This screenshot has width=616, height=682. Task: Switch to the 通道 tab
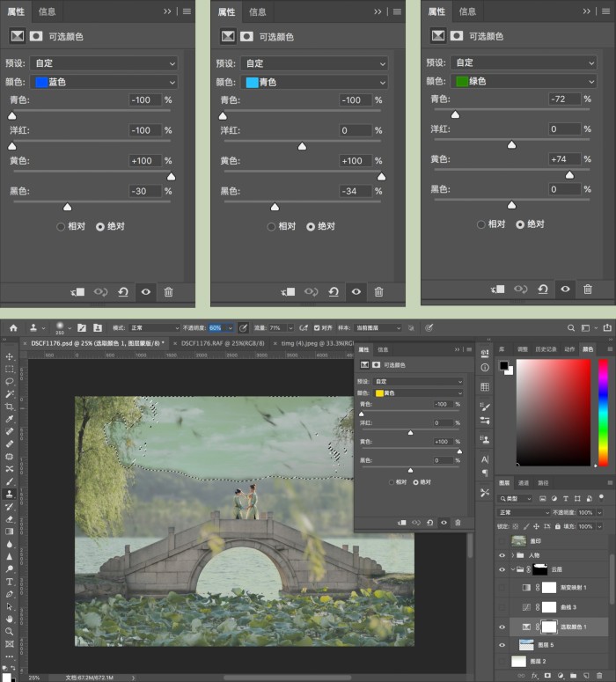(523, 483)
